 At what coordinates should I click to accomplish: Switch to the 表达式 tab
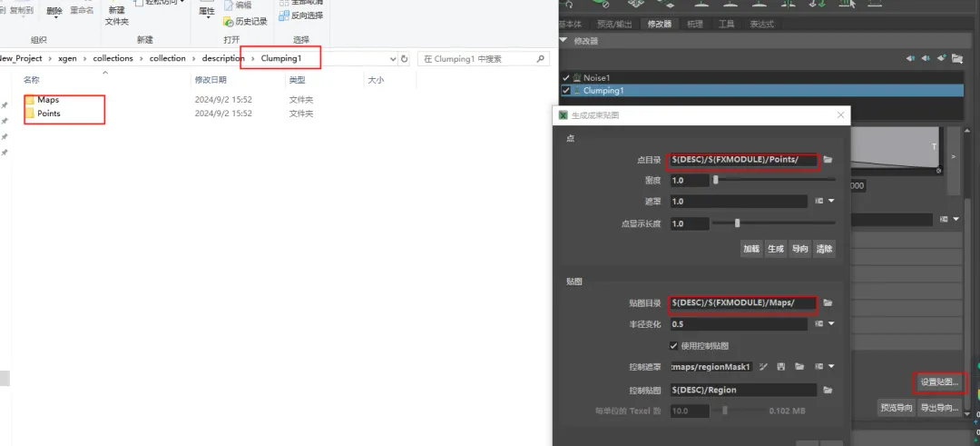tap(761, 25)
